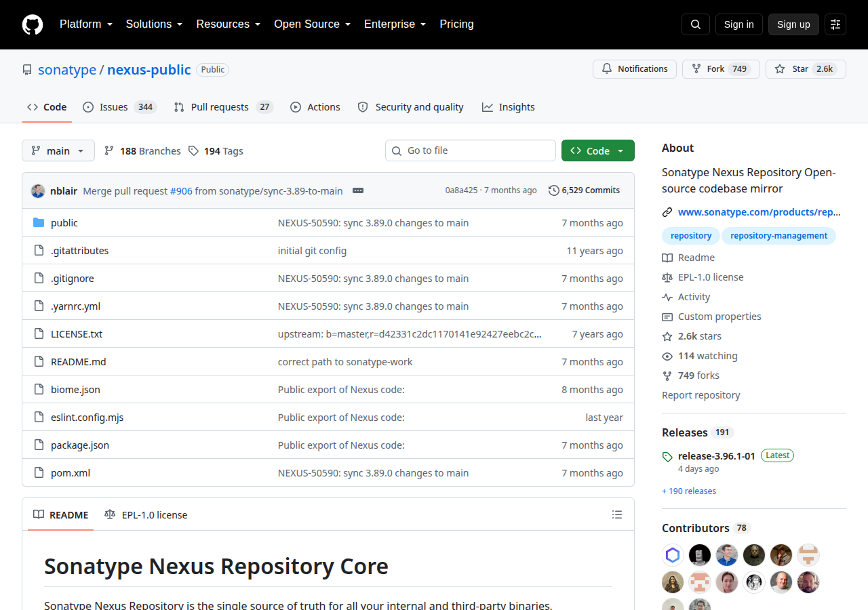
Task: Open www.sonatype.com/products link
Action: click(759, 212)
